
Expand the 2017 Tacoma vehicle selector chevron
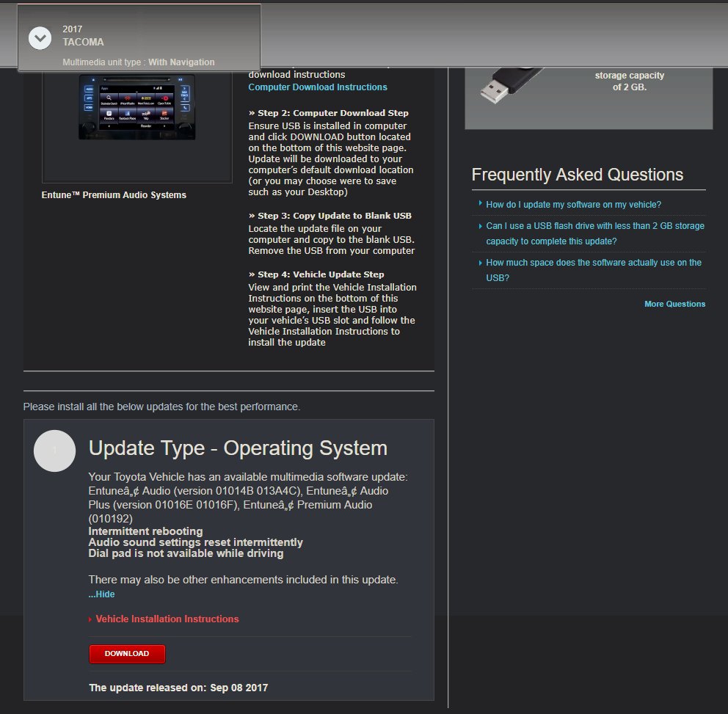[x=40, y=38]
